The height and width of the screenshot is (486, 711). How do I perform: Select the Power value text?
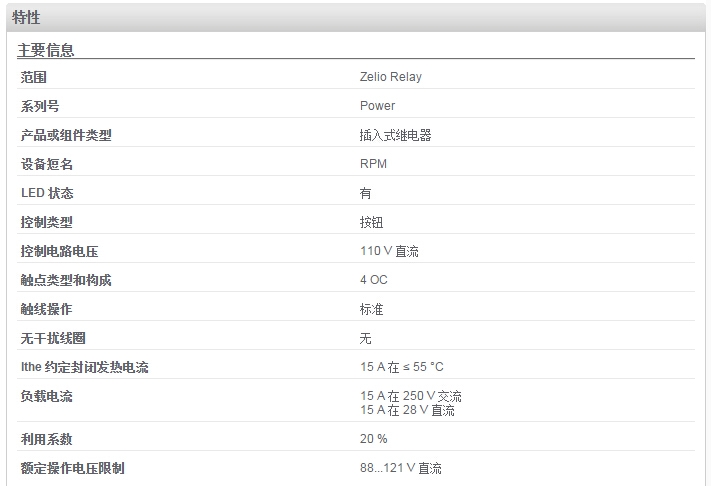click(377, 106)
